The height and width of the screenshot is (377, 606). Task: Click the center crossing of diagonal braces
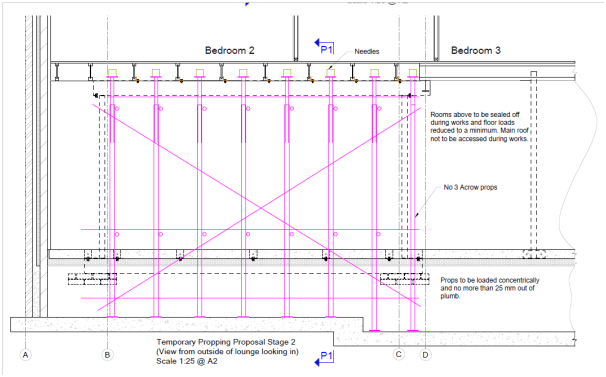(x=260, y=209)
